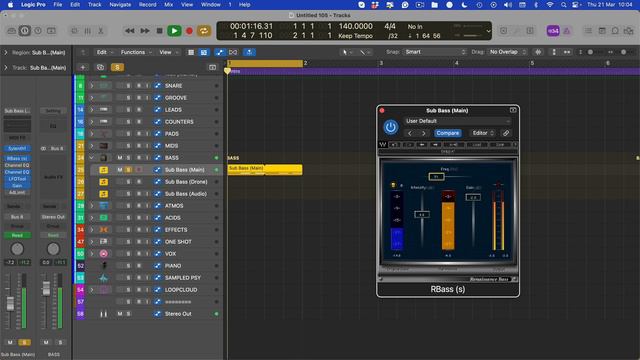Image resolution: width=640 pixels, height=360 pixels.
Task: Collapse the BASS track stack
Action: [92, 158]
